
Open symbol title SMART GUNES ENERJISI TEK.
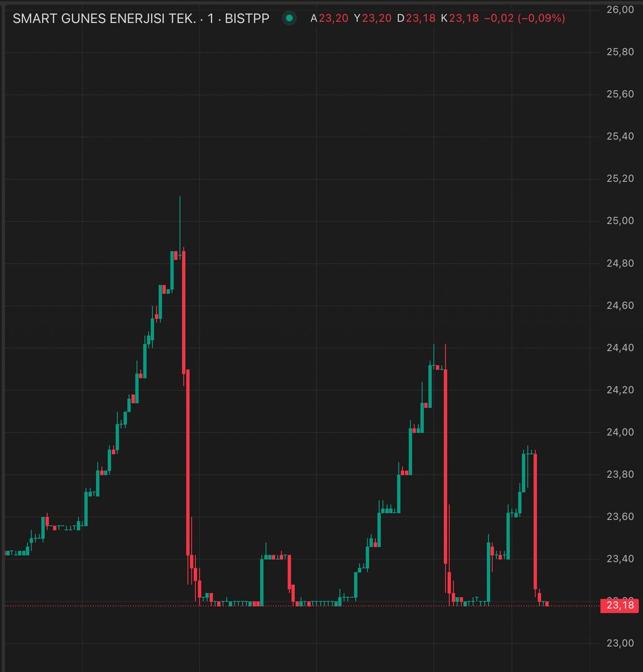pyautogui.click(x=105, y=18)
